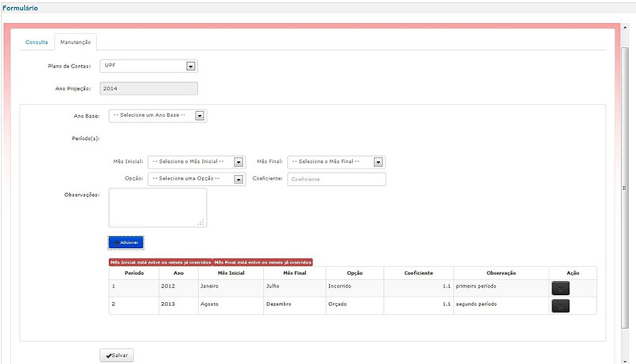Switch to the Consulta tab
Viewport: 636px width, 364px height.
pos(37,42)
